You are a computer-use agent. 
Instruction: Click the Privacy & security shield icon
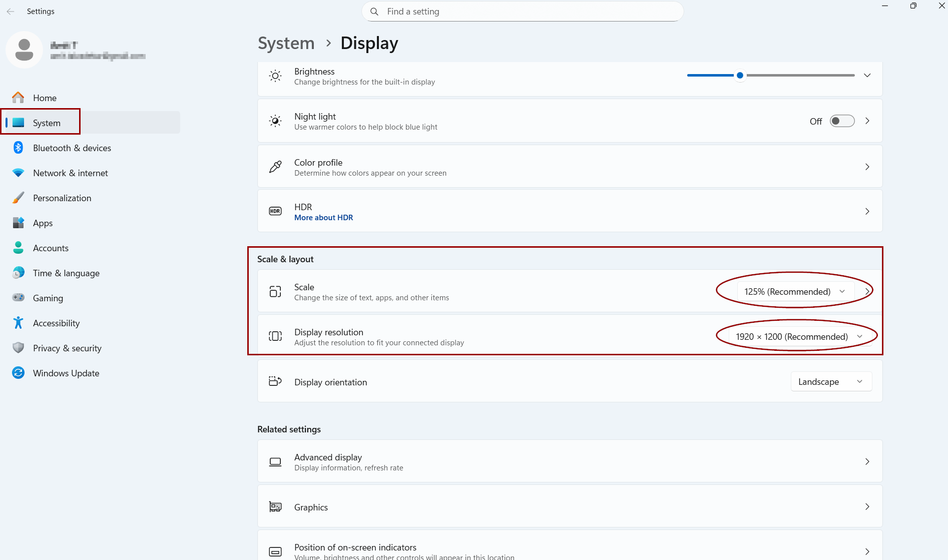(19, 348)
